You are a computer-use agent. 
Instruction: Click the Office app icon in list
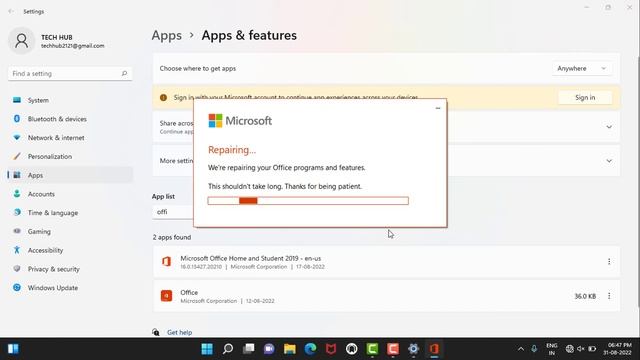(x=166, y=296)
